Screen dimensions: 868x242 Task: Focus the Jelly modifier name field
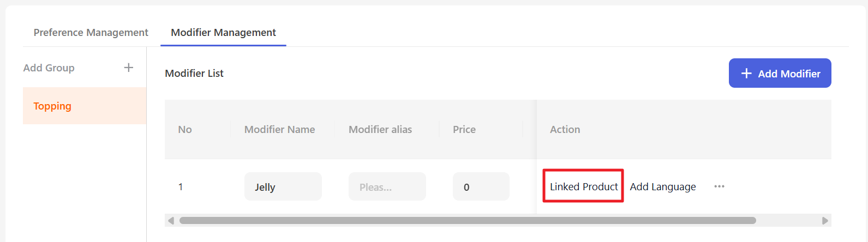[283, 186]
